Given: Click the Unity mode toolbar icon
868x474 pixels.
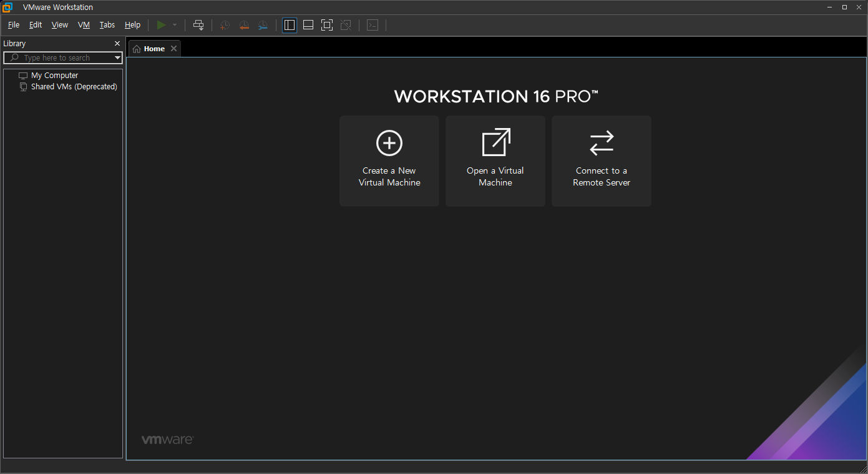Looking at the screenshot, I should [x=346, y=25].
